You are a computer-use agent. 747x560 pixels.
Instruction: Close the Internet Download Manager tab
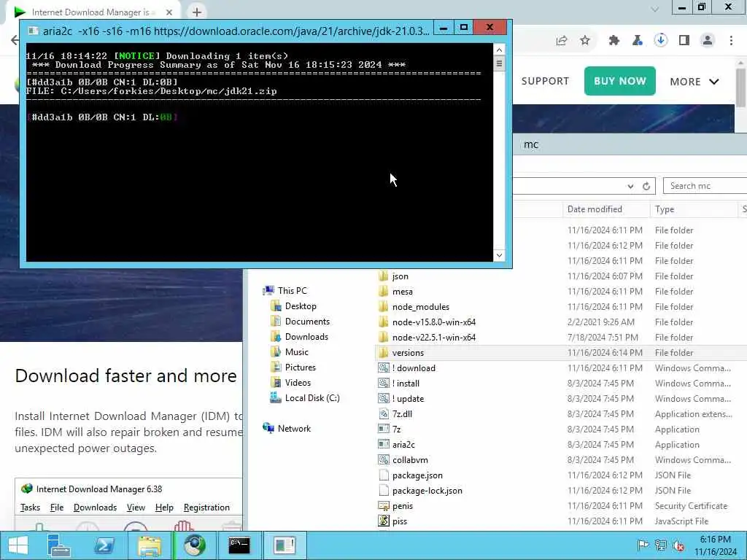[169, 12]
